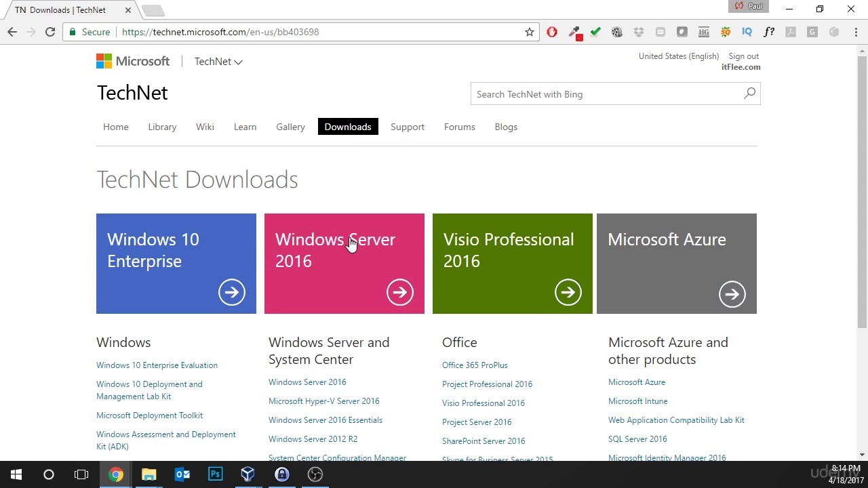Click the arrow circle on Microsoft Azure tile

point(732,293)
